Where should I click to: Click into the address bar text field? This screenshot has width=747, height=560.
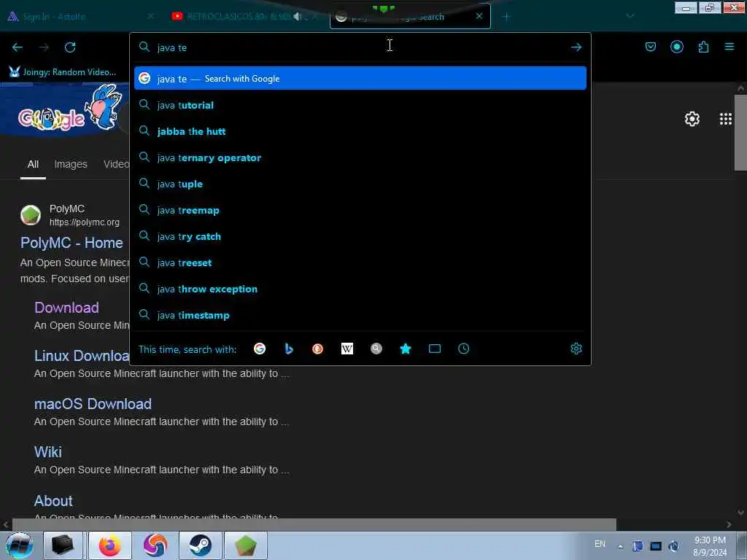360,47
